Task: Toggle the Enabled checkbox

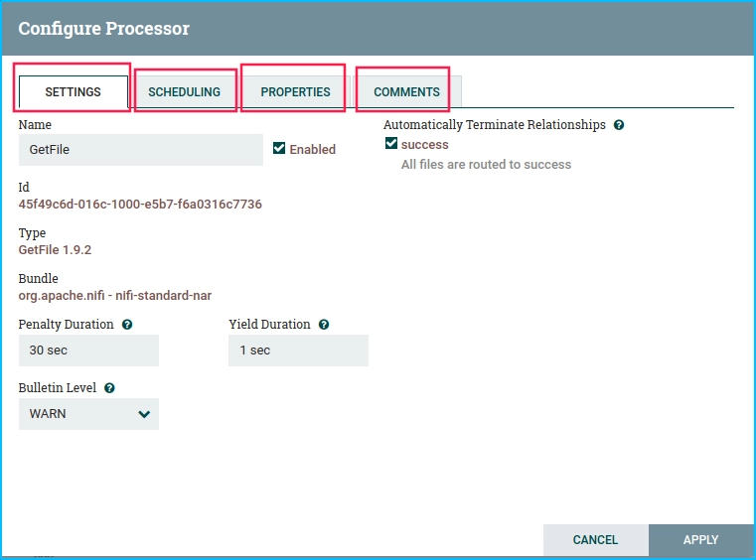Action: 279,148
